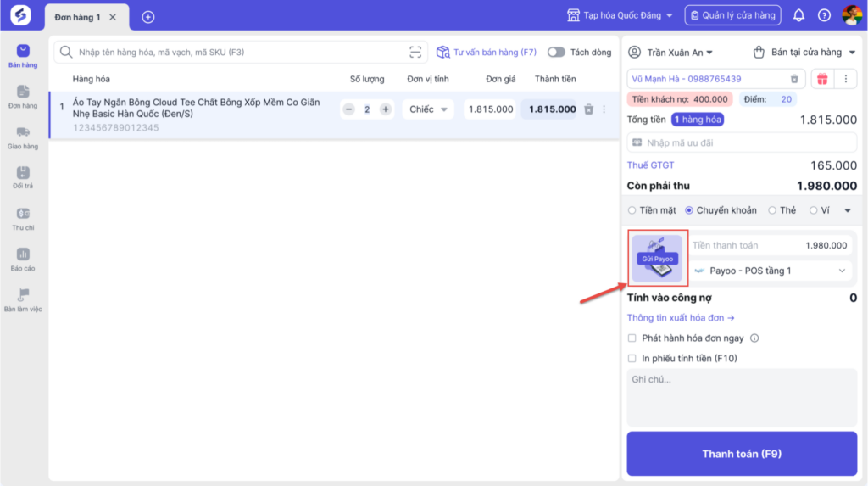Click product name Áo Tay Ngắn Bông Cloud Tee
This screenshot has width=868, height=486.
196,108
